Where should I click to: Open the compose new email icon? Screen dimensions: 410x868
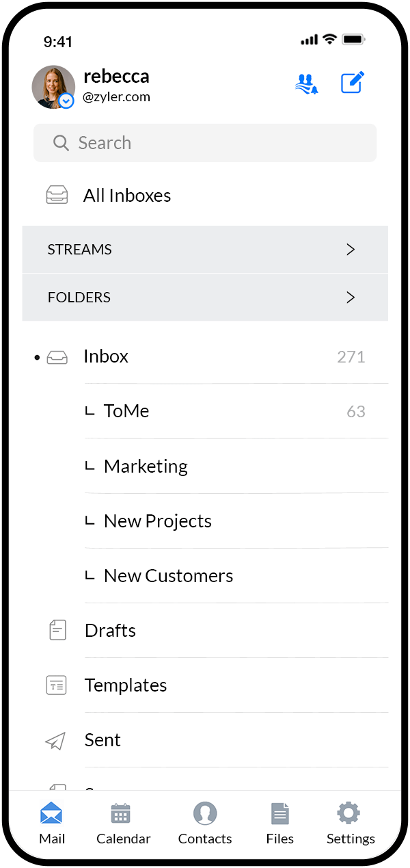point(352,82)
